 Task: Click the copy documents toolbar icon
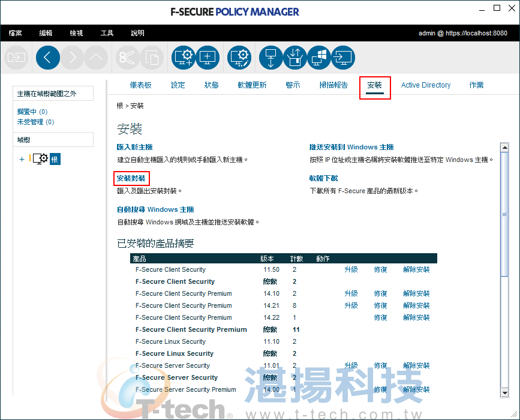152,58
